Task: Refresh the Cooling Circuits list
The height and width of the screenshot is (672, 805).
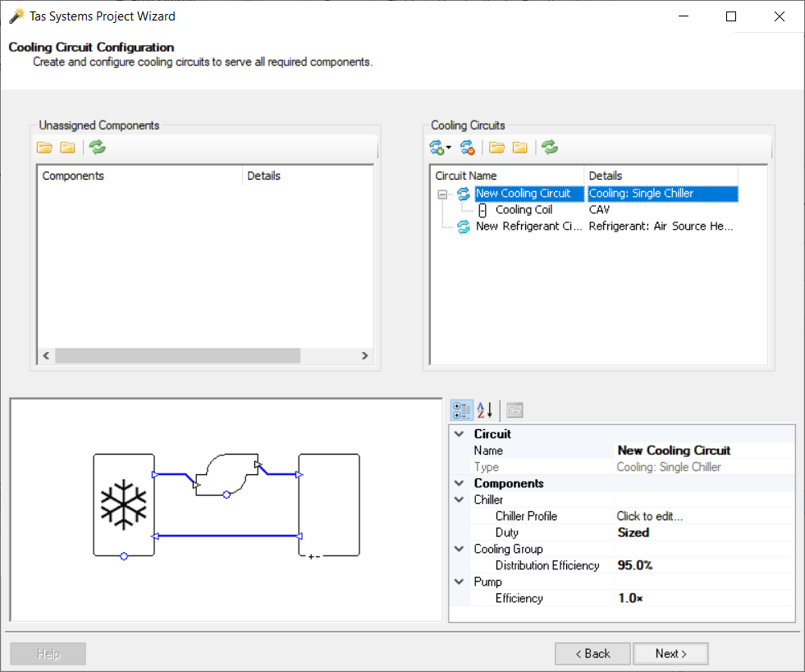Action: 549,148
